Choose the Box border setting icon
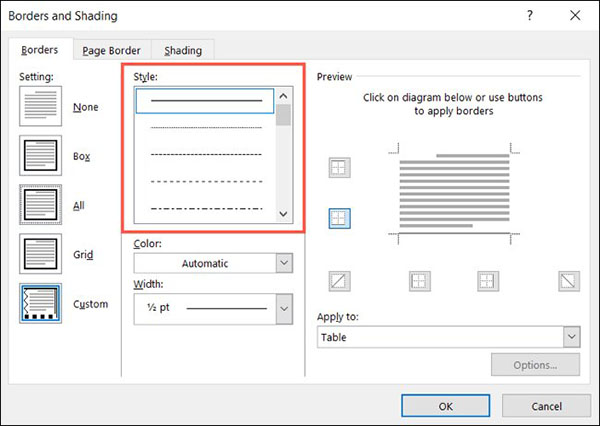 pyautogui.click(x=40, y=155)
